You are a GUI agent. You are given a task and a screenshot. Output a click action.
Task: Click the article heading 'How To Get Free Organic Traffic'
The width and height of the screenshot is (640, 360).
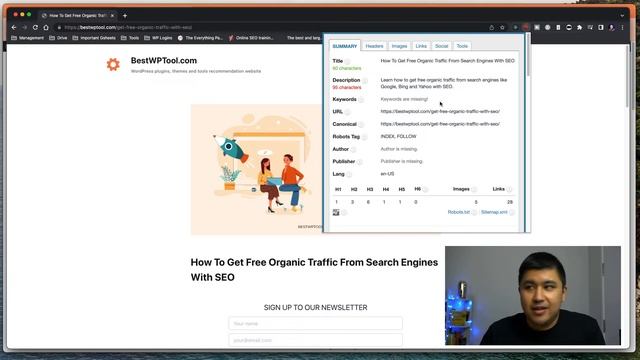tap(314, 270)
